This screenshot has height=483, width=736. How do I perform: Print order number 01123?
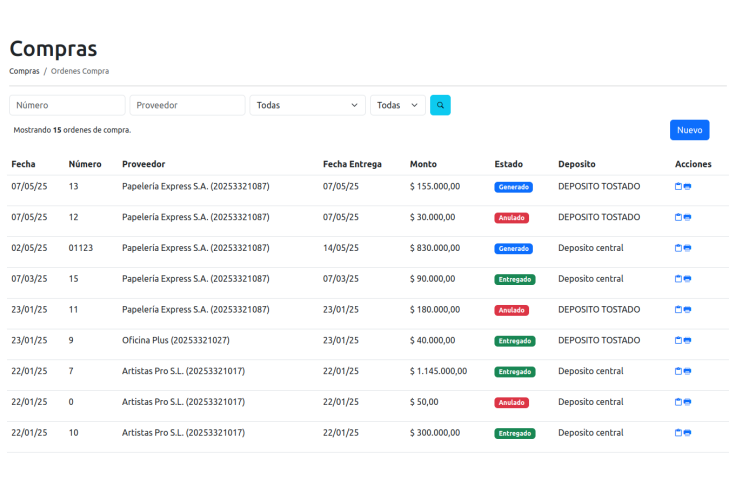coord(687,248)
